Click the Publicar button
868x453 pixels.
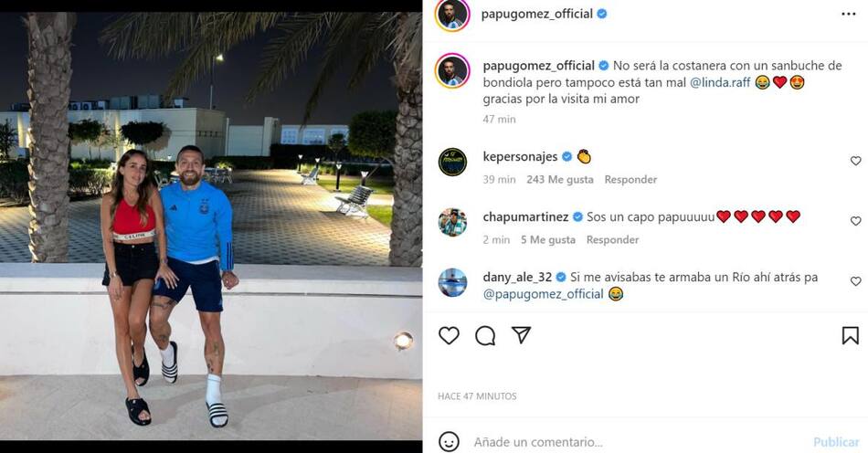coord(836,442)
